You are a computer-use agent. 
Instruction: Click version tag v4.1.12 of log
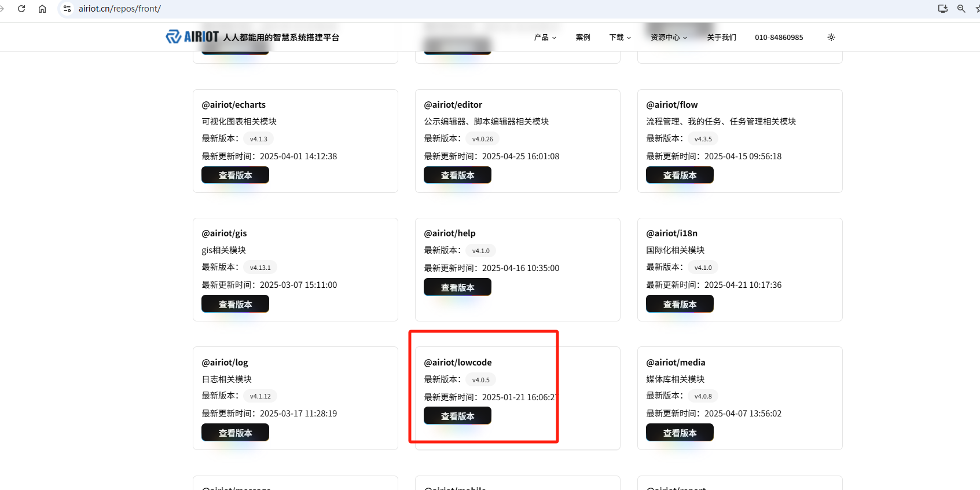click(x=260, y=396)
